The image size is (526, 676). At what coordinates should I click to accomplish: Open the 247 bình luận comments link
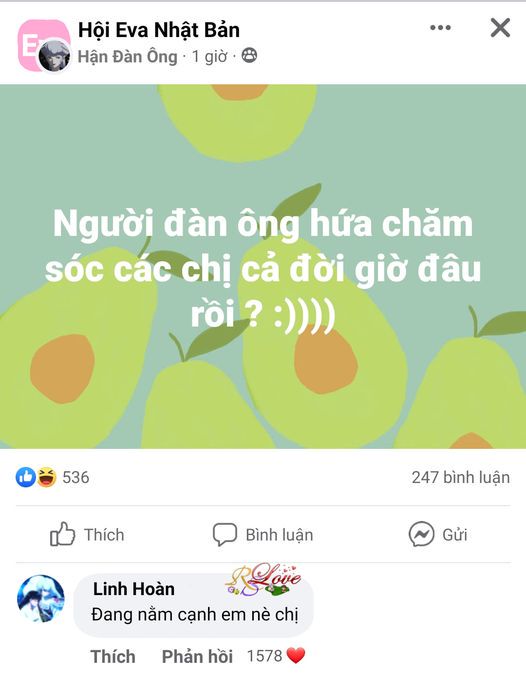pos(460,478)
